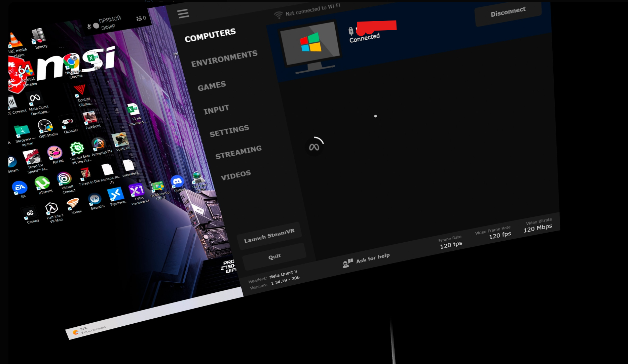Click Ask for help link
Screen dimensions: 628x364
366,260
